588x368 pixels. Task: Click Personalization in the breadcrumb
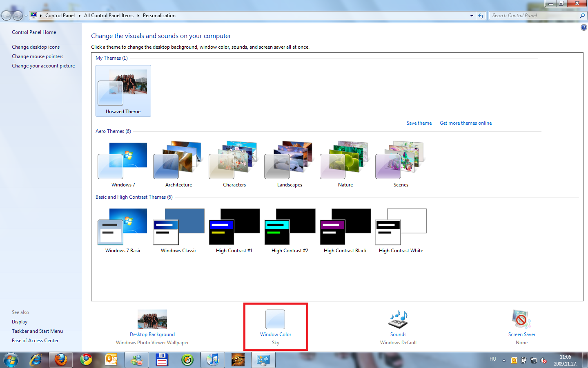pyautogui.click(x=159, y=16)
